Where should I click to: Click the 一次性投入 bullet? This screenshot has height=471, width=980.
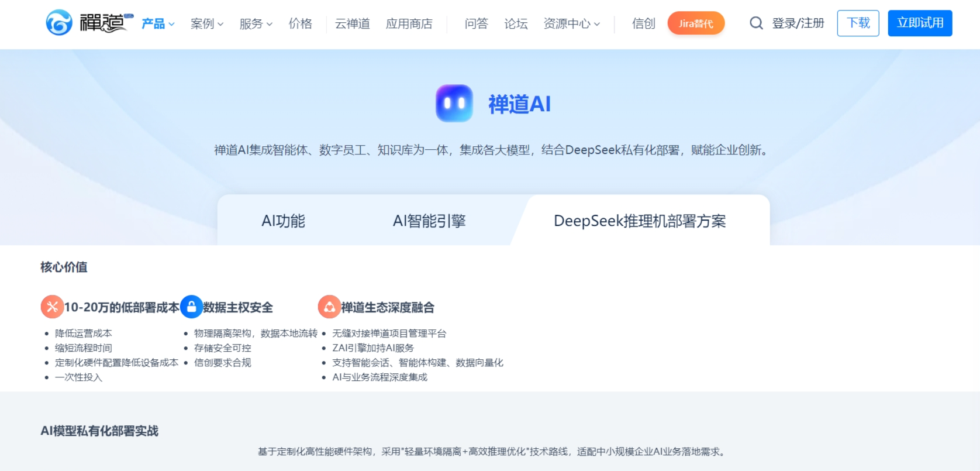79,377
